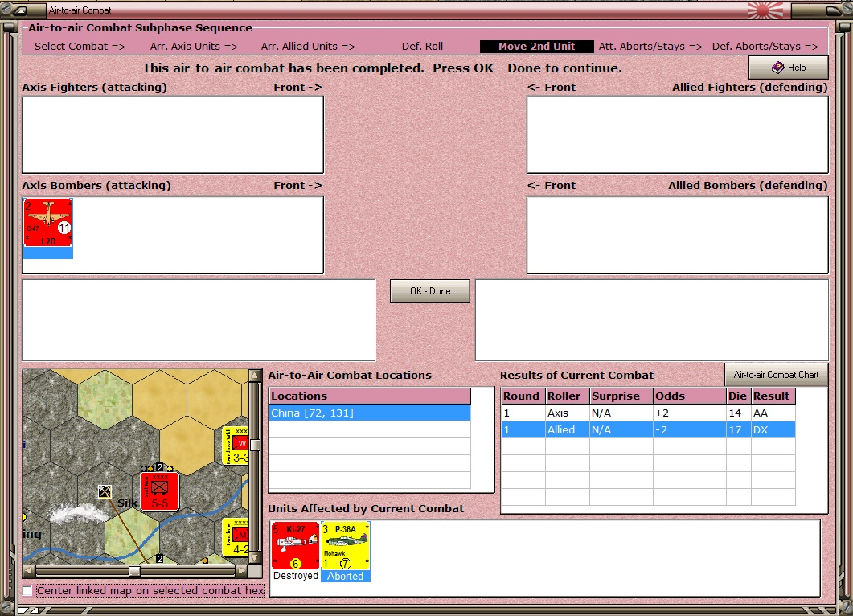Select the aborted P-36A Mohawk counter
The height and width of the screenshot is (616, 853).
pyautogui.click(x=346, y=546)
